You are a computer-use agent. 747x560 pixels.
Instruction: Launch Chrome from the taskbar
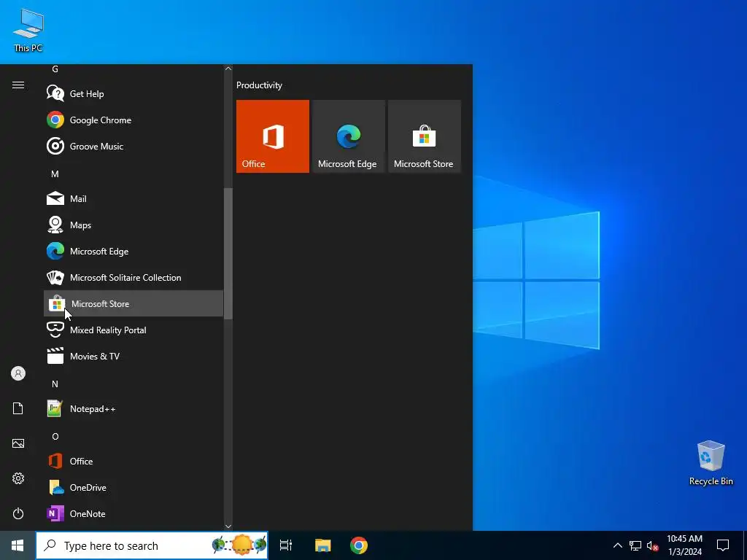pos(359,545)
